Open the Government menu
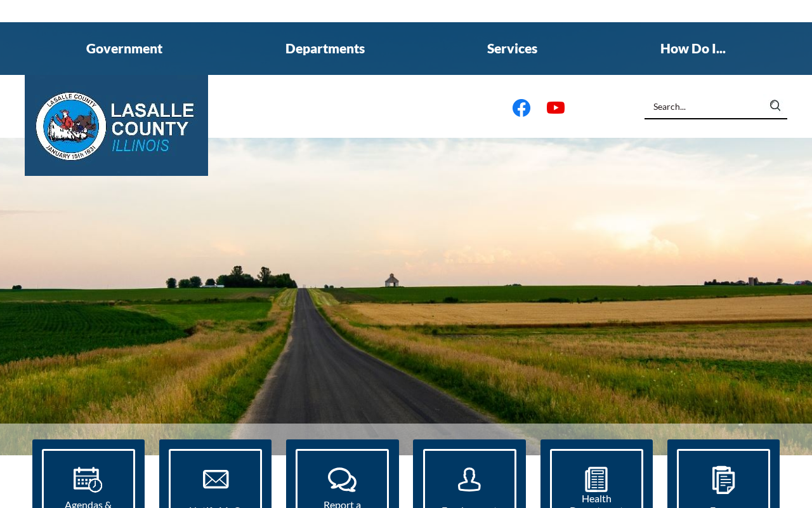The width and height of the screenshot is (812, 508). tap(124, 48)
